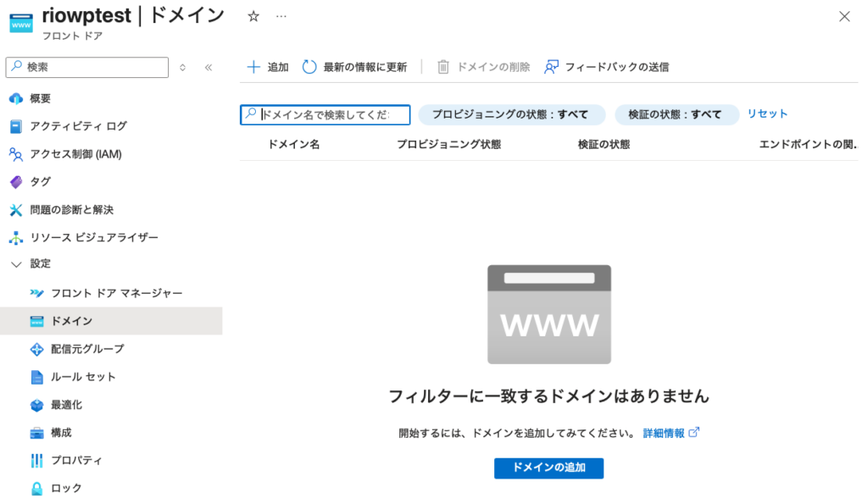Open 構成 settings page
The width and height of the screenshot is (868, 504).
pyautogui.click(x=61, y=433)
